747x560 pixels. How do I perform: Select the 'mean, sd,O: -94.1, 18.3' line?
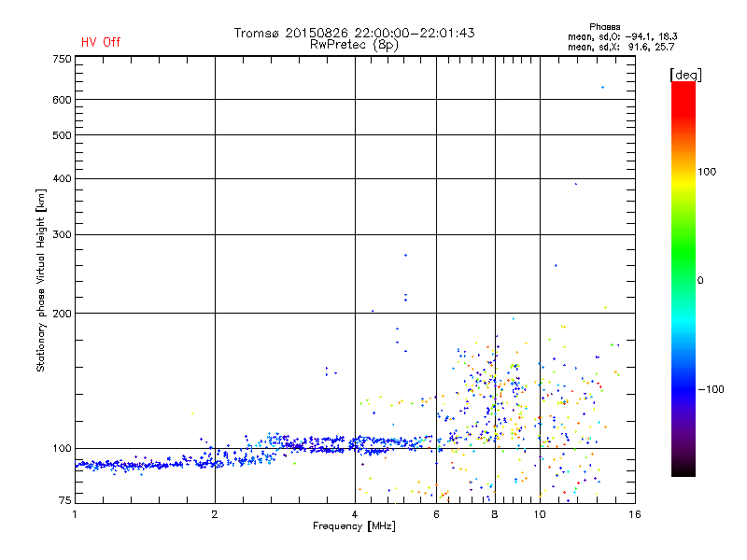click(x=622, y=36)
